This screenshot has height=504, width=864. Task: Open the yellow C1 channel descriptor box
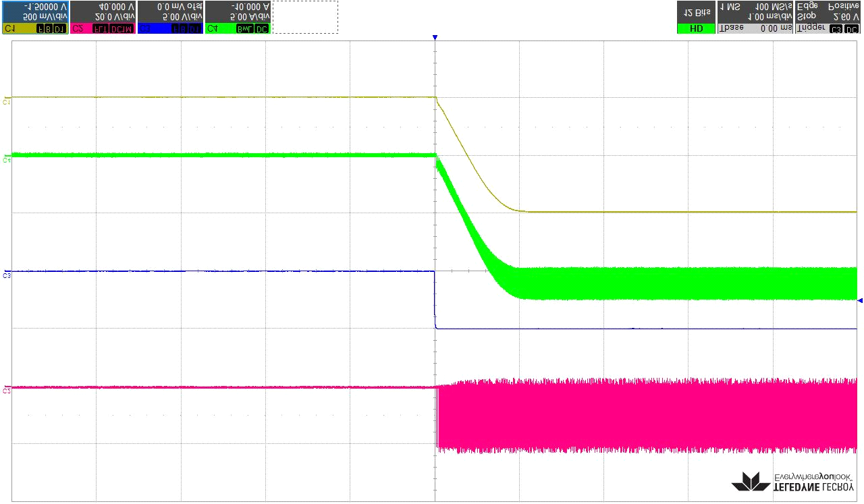tap(35, 17)
